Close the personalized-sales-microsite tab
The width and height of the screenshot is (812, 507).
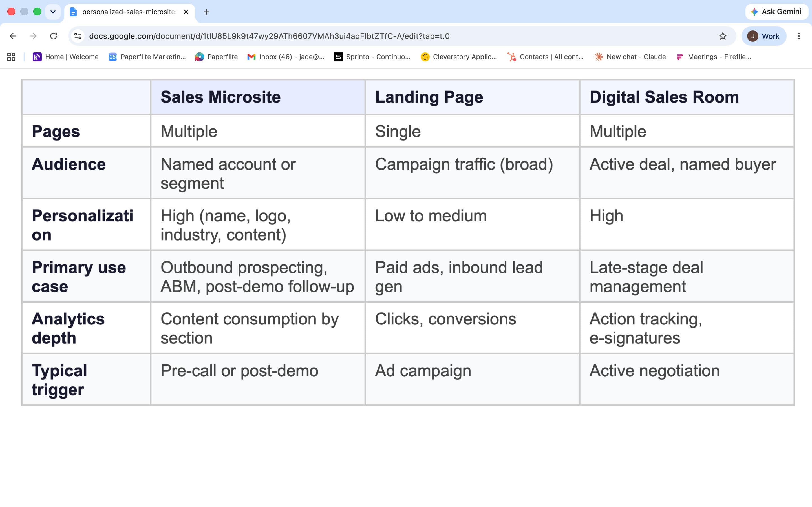click(186, 12)
